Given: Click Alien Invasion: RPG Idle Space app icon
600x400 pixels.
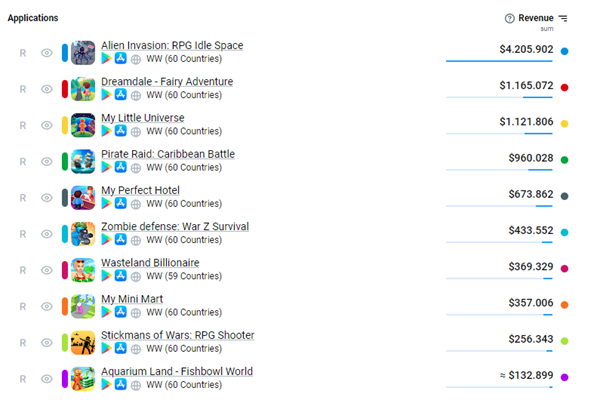Looking at the screenshot, I should [83, 52].
